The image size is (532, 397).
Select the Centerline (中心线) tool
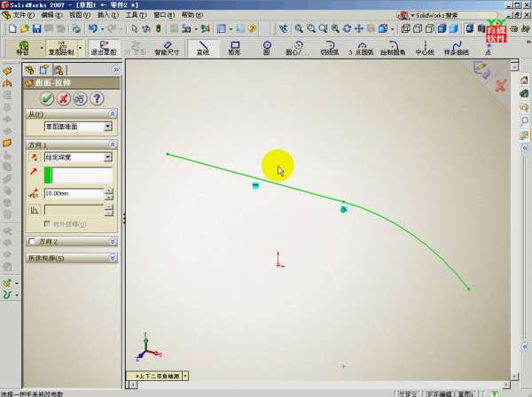coord(425,47)
